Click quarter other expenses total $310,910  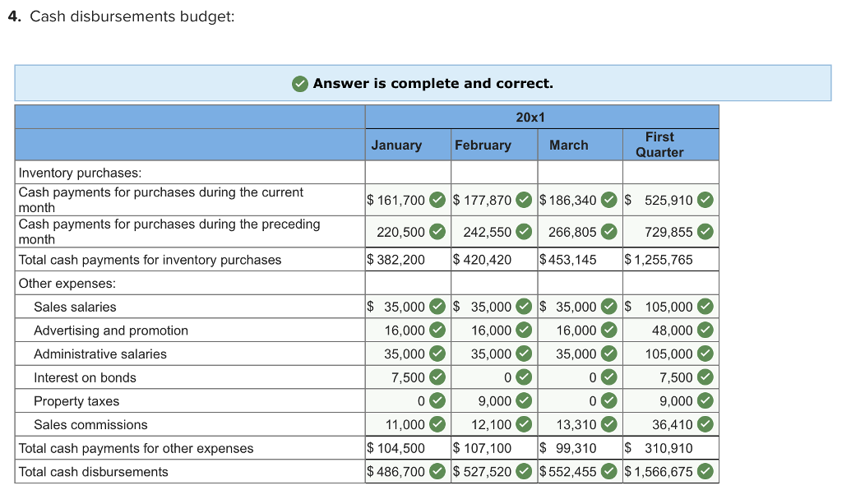click(x=659, y=448)
